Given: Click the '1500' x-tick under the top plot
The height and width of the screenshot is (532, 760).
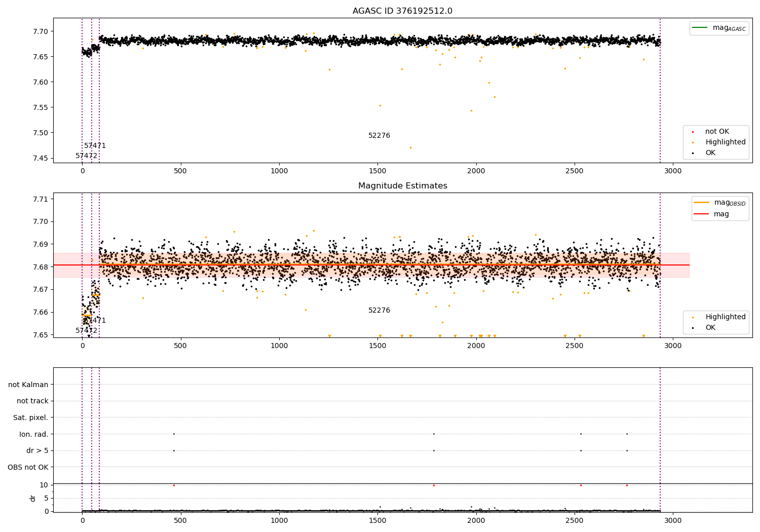Looking at the screenshot, I should 377,171.
